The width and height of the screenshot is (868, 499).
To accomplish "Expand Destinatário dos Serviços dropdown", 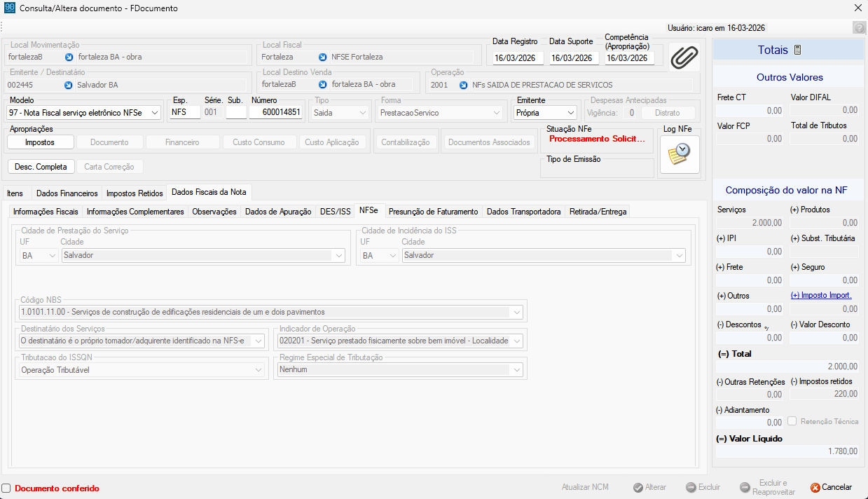I will click(258, 341).
